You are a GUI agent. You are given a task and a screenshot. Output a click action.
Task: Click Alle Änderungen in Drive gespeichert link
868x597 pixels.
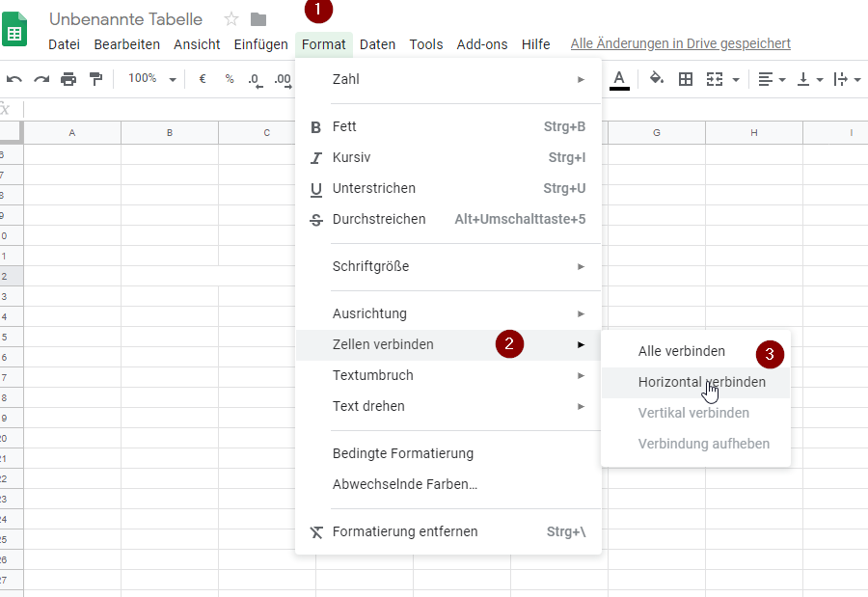tap(680, 43)
